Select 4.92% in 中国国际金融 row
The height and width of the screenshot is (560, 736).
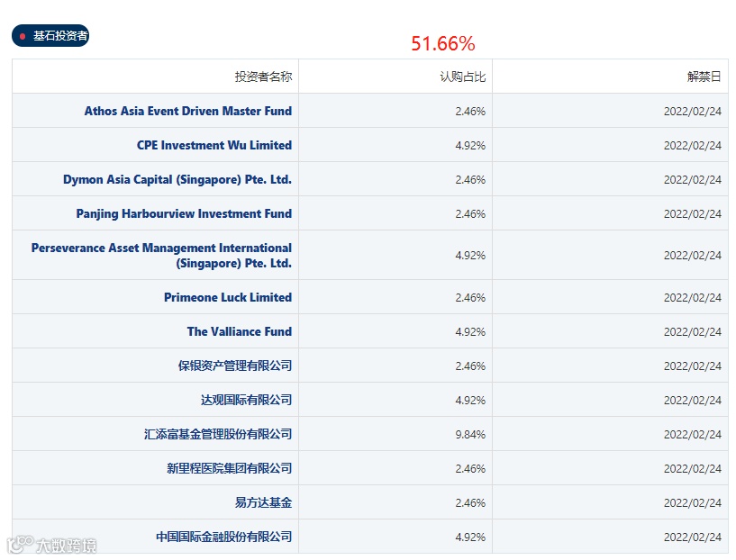tap(470, 537)
